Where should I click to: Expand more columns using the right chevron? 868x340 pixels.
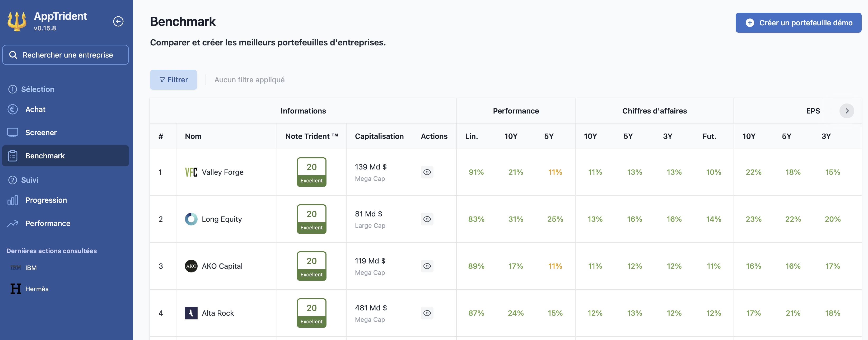click(847, 111)
